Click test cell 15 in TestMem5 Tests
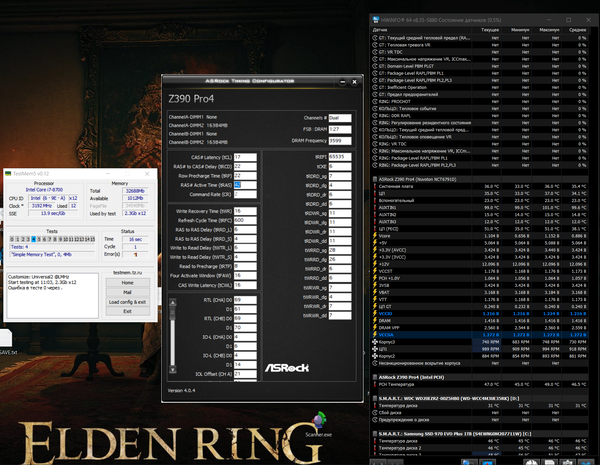The width and height of the screenshot is (600, 465). [x=92, y=239]
